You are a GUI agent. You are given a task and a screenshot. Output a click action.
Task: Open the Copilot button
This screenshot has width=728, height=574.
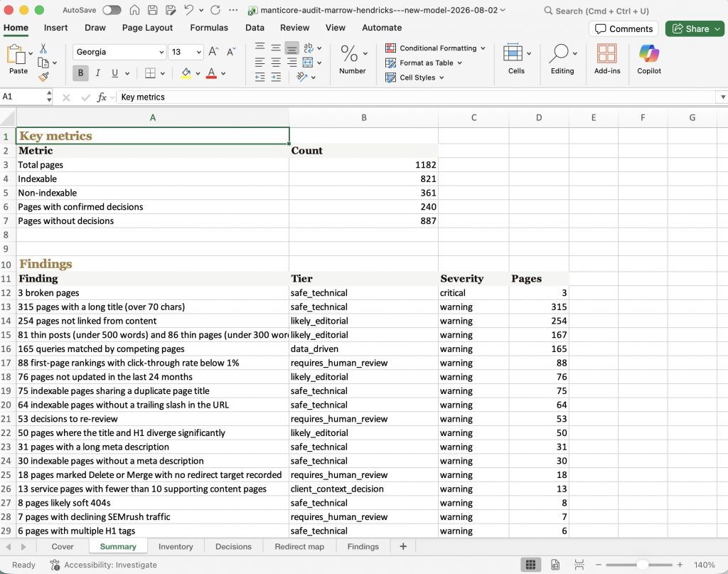[x=649, y=59]
